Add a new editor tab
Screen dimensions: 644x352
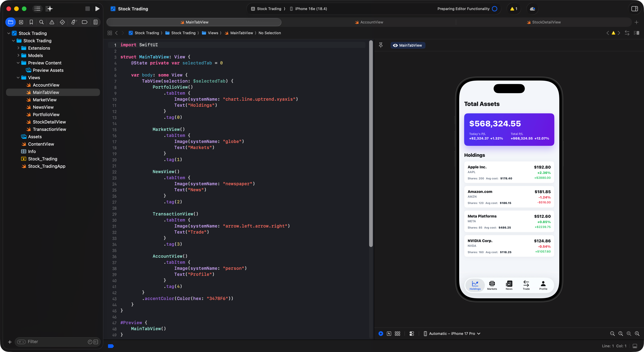tap(636, 22)
